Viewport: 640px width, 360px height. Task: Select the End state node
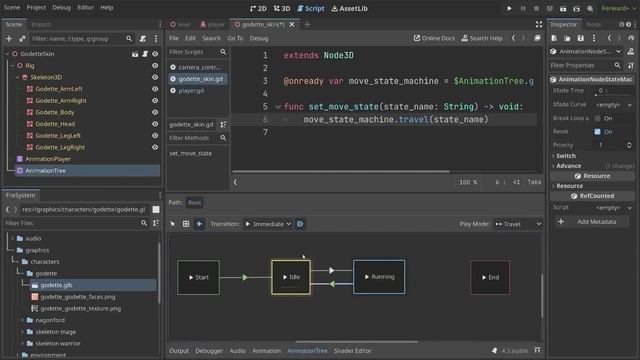[490, 278]
